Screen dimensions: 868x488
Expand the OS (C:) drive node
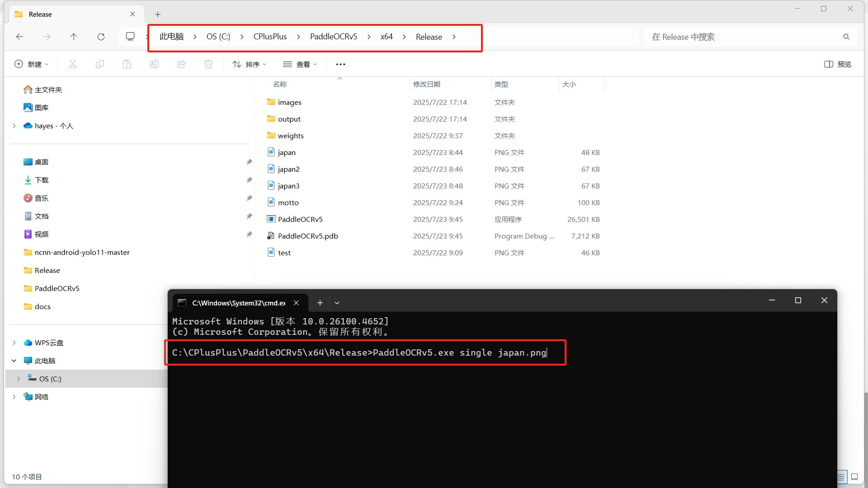click(19, 379)
